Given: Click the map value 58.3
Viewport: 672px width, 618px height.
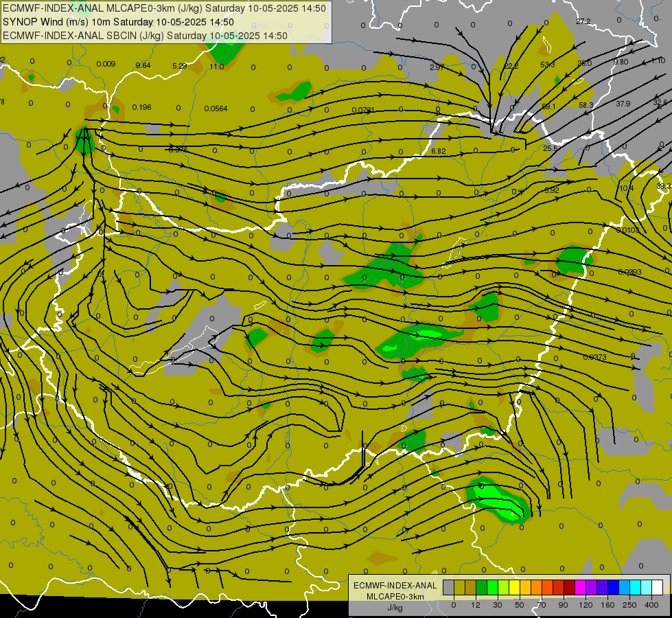Looking at the screenshot, I should (x=586, y=105).
